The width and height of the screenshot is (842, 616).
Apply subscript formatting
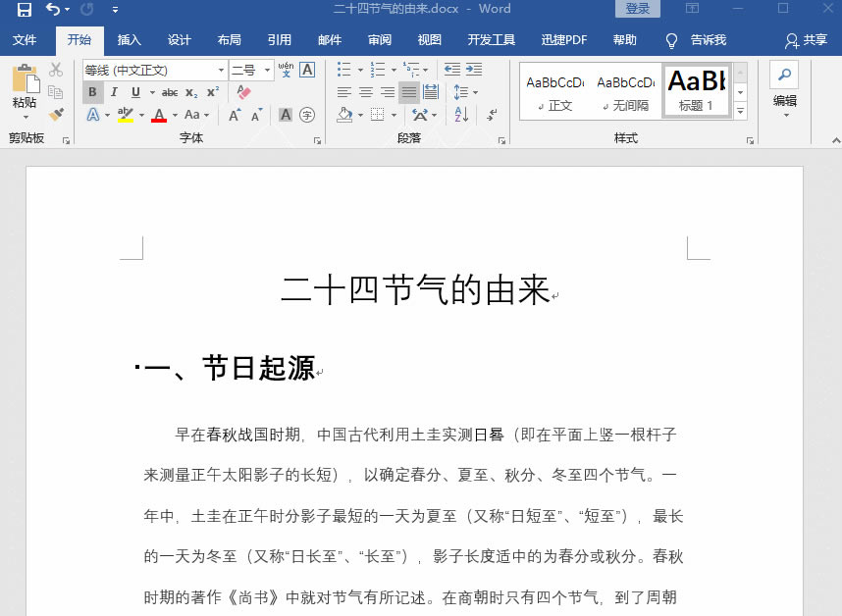point(191,92)
